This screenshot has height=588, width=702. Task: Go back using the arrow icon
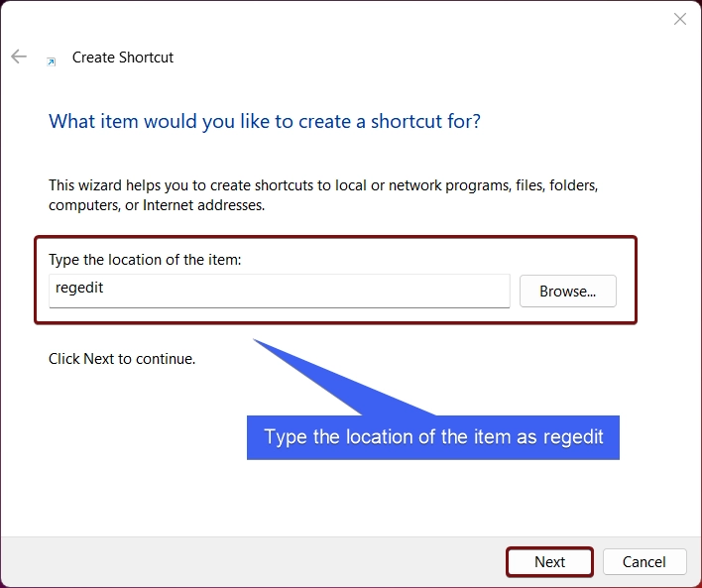[19, 57]
